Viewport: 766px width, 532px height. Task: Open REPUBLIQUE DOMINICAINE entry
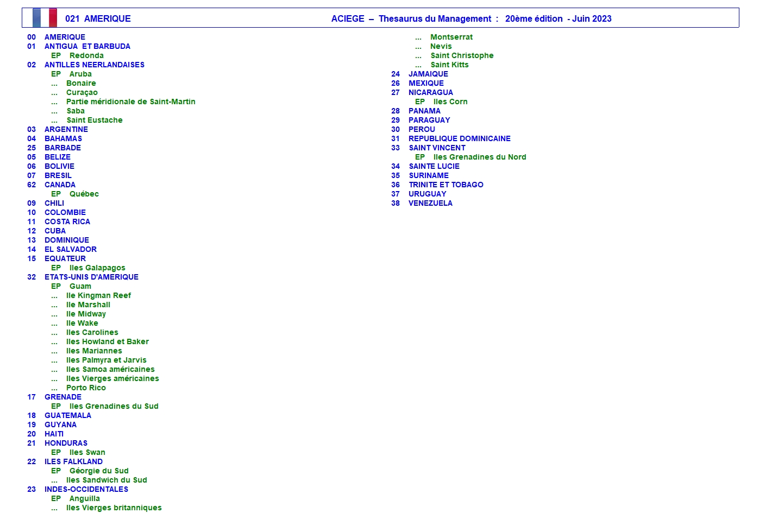click(459, 138)
